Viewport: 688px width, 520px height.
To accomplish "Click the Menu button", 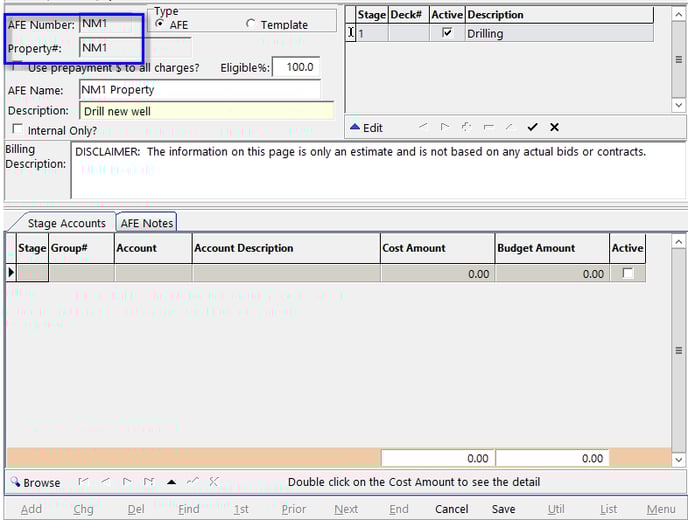I will coord(661,509).
